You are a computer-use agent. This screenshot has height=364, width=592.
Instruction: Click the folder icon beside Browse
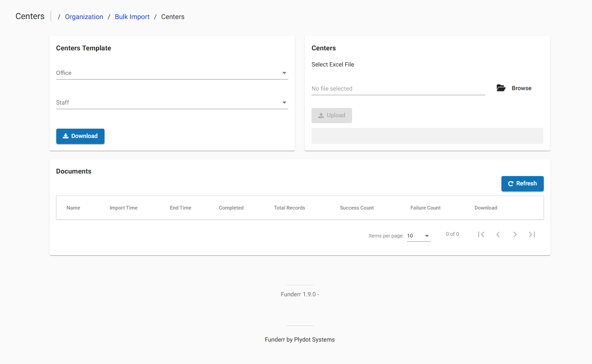click(x=501, y=88)
